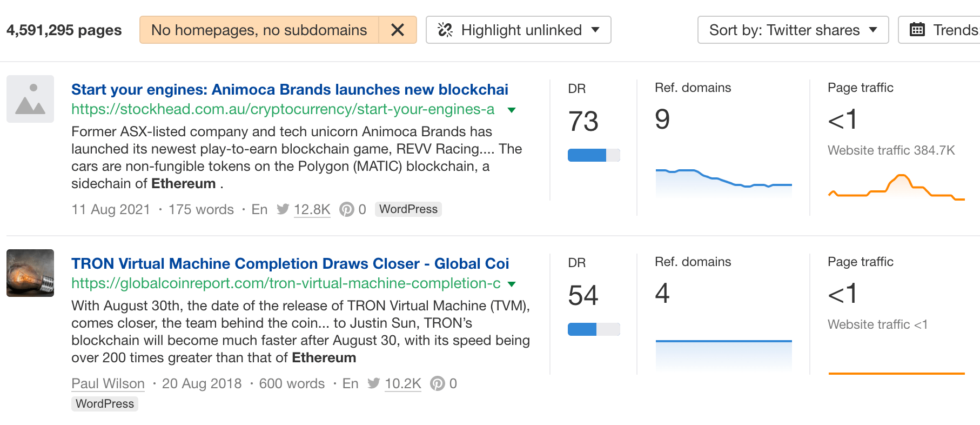Image resolution: width=980 pixels, height=425 pixels.
Task: Click the 10.2K Twitter shares count
Action: (402, 383)
